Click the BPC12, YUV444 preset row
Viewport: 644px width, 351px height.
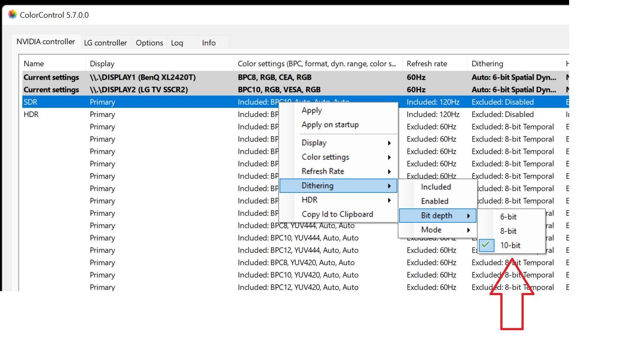295,250
